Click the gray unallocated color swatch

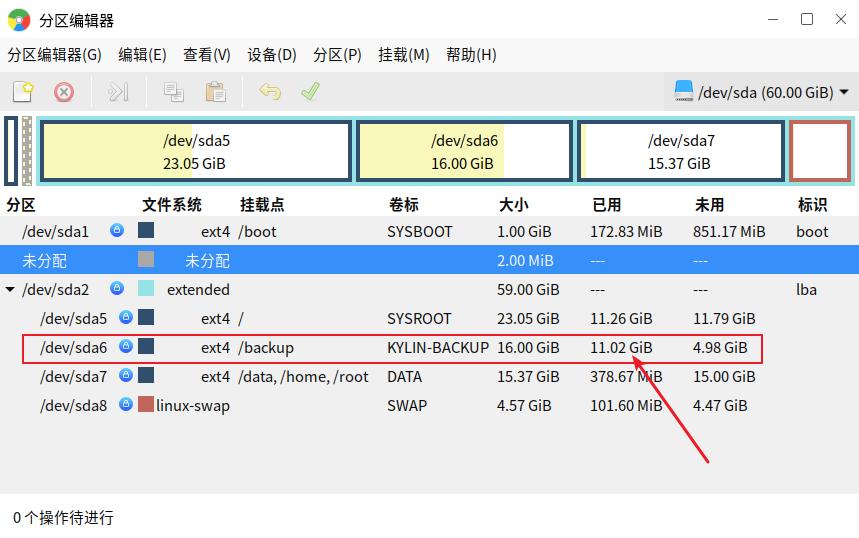pos(146,259)
